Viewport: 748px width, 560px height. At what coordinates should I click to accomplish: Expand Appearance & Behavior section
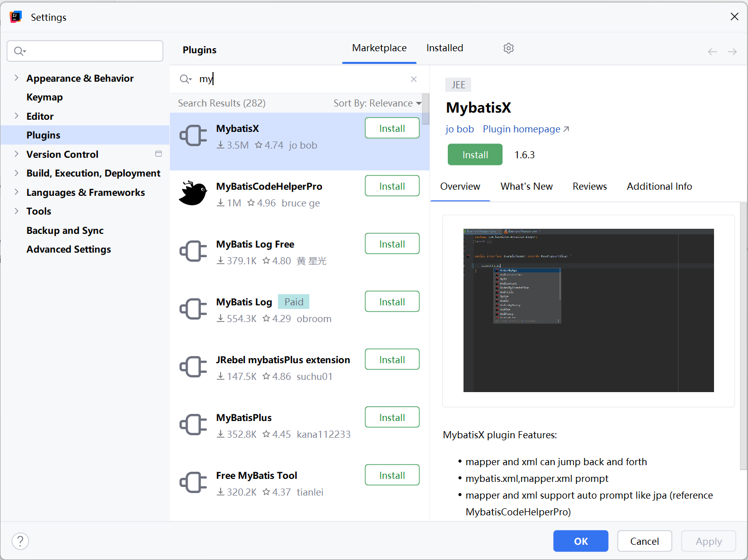click(16, 78)
